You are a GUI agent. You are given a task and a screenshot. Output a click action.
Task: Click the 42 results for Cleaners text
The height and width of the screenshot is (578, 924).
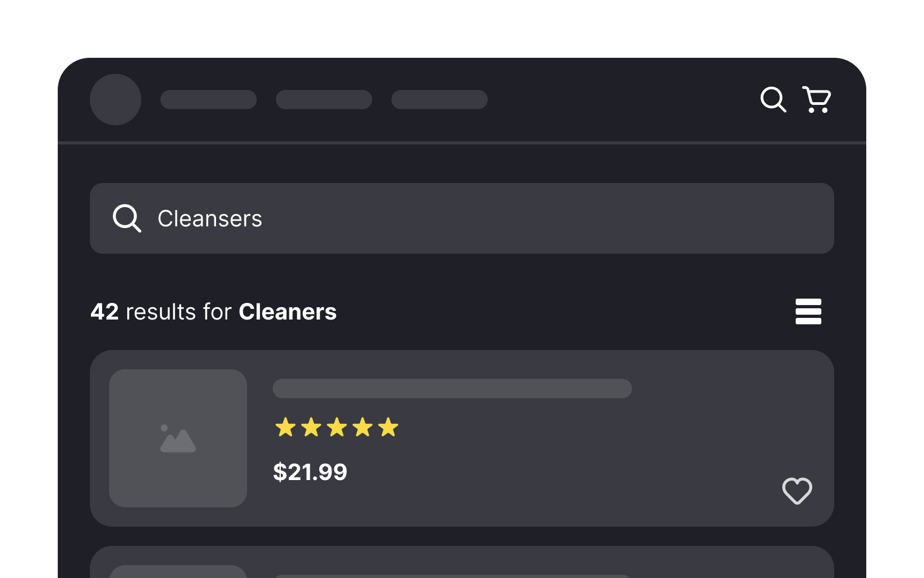213,311
